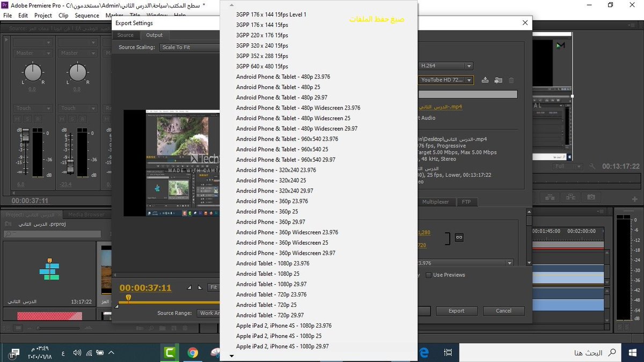The height and width of the screenshot is (362, 644).
Task: Open Microsoft Edge from the taskbar
Action: 423,352
